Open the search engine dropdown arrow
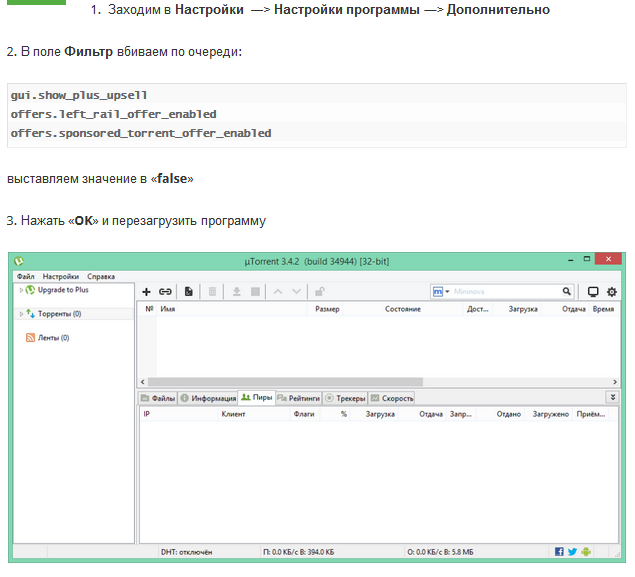 [x=447, y=292]
